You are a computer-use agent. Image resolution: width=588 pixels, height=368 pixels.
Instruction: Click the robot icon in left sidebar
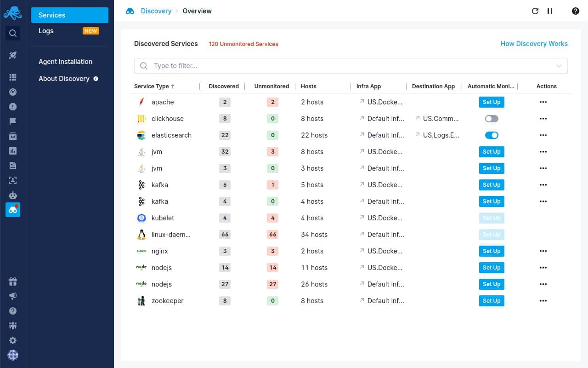pos(13,195)
